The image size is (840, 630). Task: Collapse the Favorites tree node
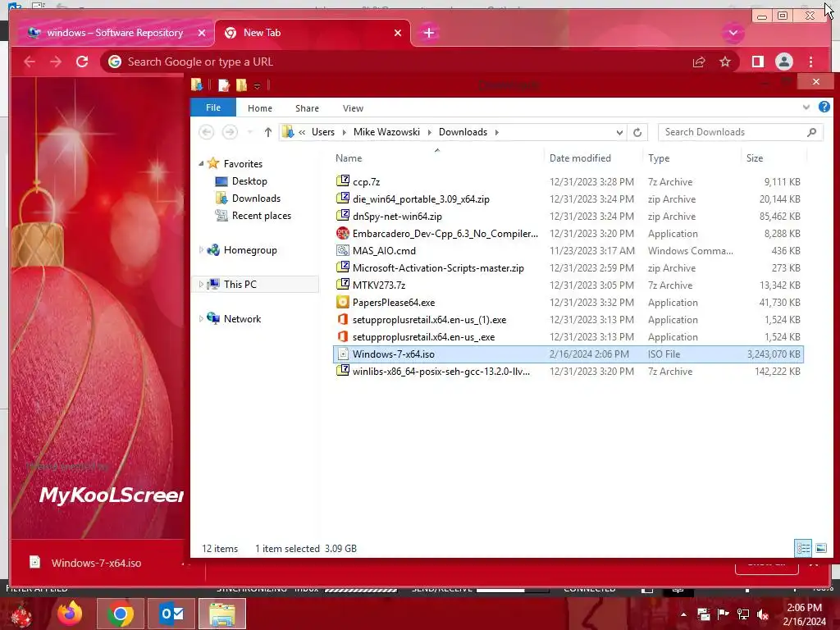[201, 164]
